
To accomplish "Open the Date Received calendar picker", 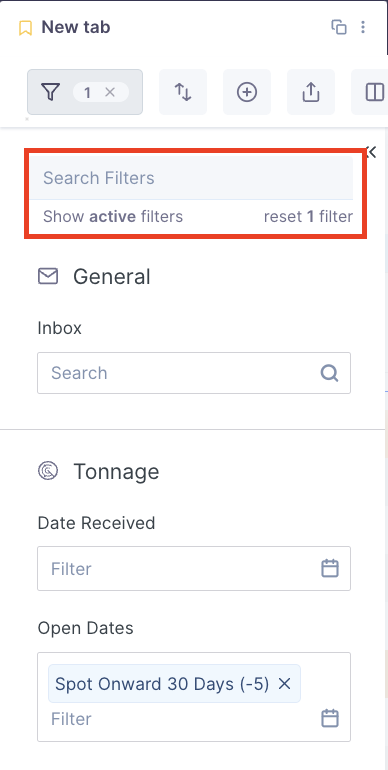I will pos(330,568).
